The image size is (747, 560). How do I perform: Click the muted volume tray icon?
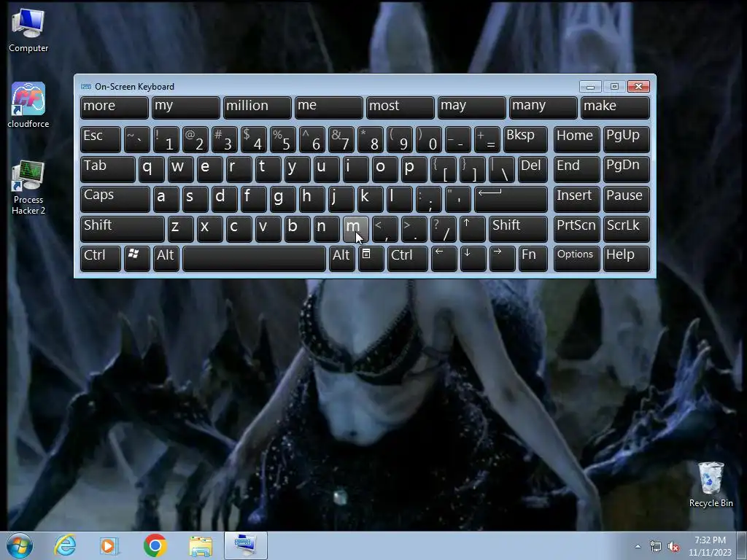pyautogui.click(x=673, y=547)
